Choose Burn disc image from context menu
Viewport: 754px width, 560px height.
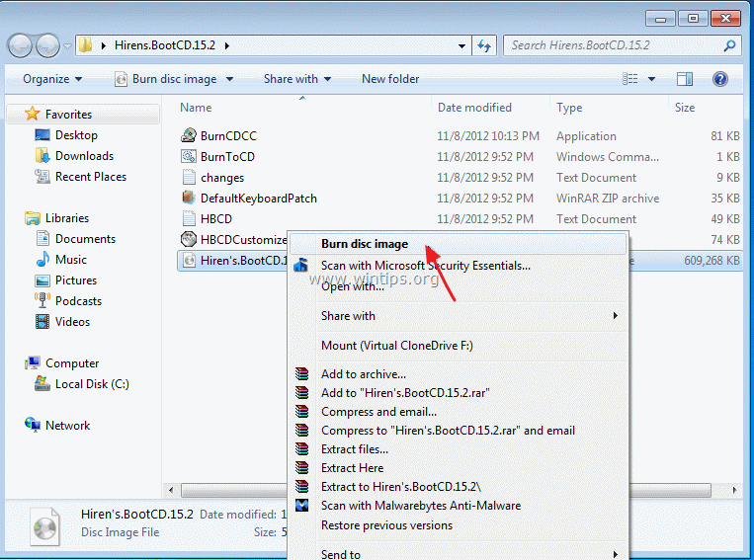coord(459,244)
